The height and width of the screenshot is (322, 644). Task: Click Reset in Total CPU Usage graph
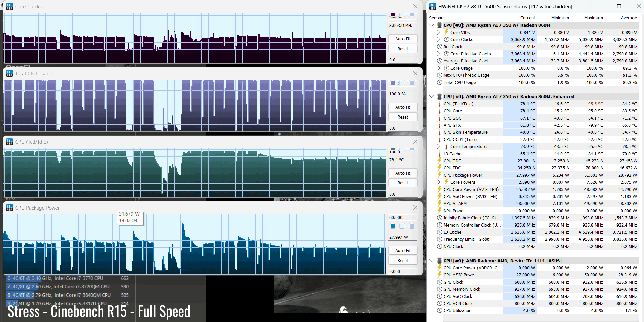point(403,117)
